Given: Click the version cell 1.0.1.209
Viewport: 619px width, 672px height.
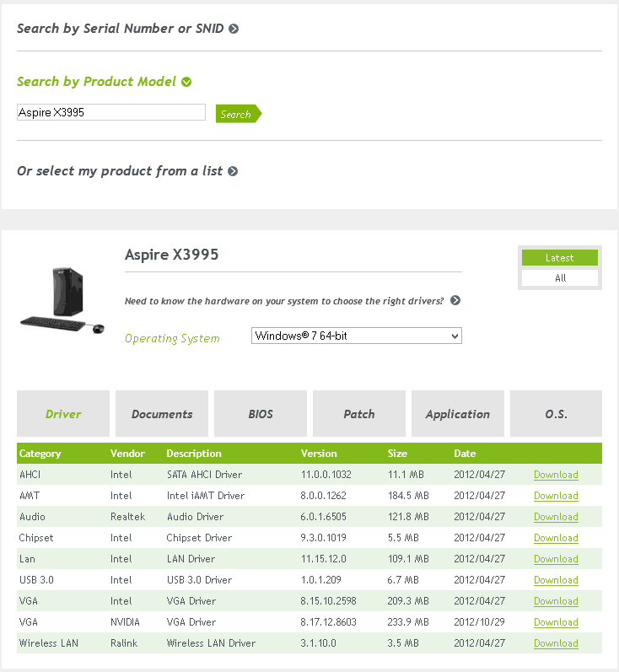Looking at the screenshot, I should 320,580.
